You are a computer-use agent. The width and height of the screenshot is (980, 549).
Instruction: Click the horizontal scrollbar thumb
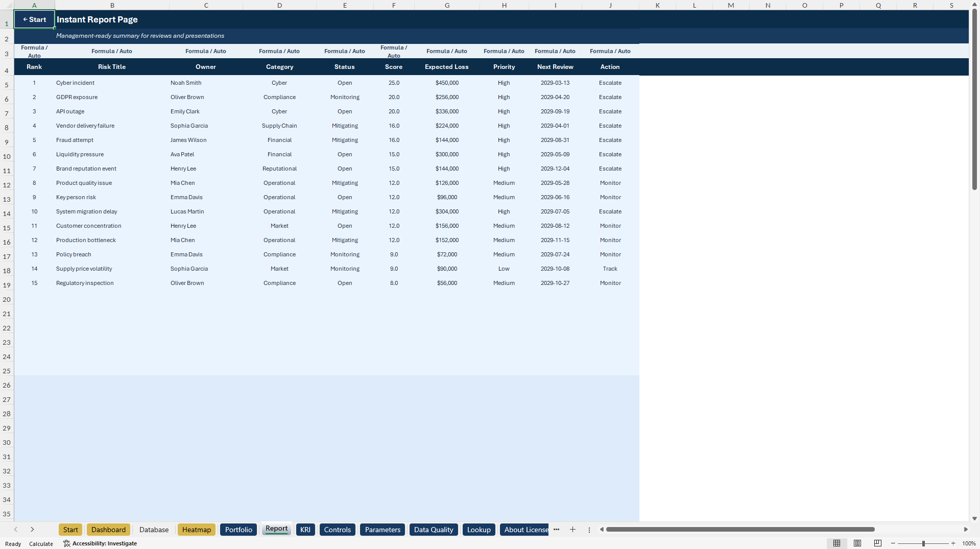click(740, 530)
